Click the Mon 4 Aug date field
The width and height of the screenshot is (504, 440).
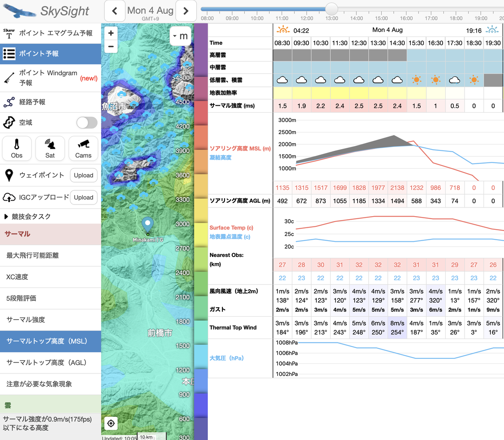(150, 10)
